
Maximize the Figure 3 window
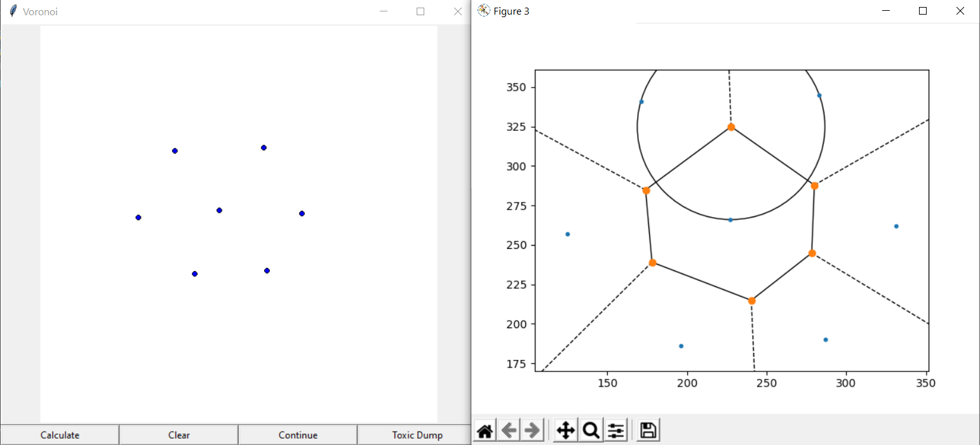pyautogui.click(x=923, y=11)
